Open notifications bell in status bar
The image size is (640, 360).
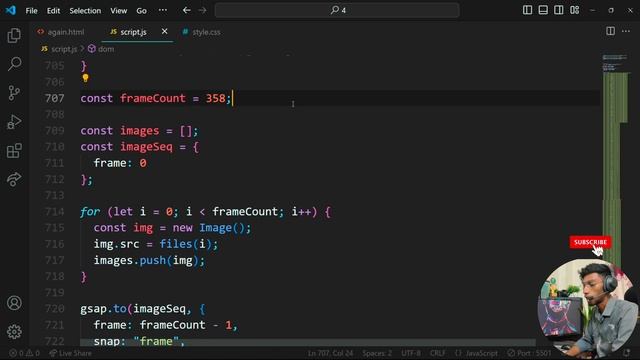pyautogui.click(x=627, y=353)
